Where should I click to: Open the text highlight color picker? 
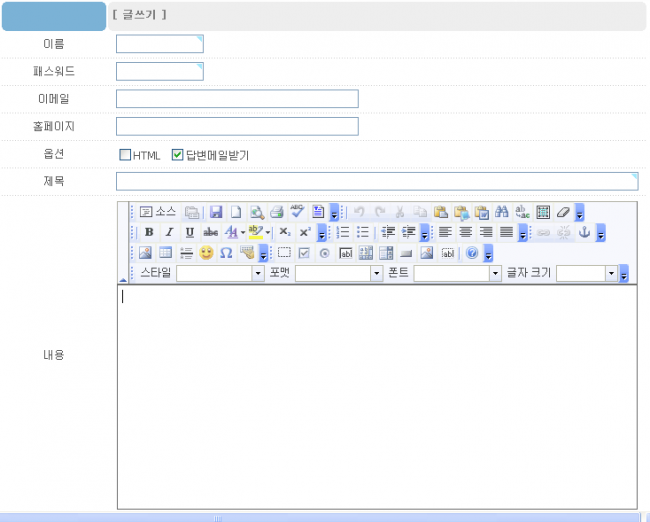pos(258,232)
